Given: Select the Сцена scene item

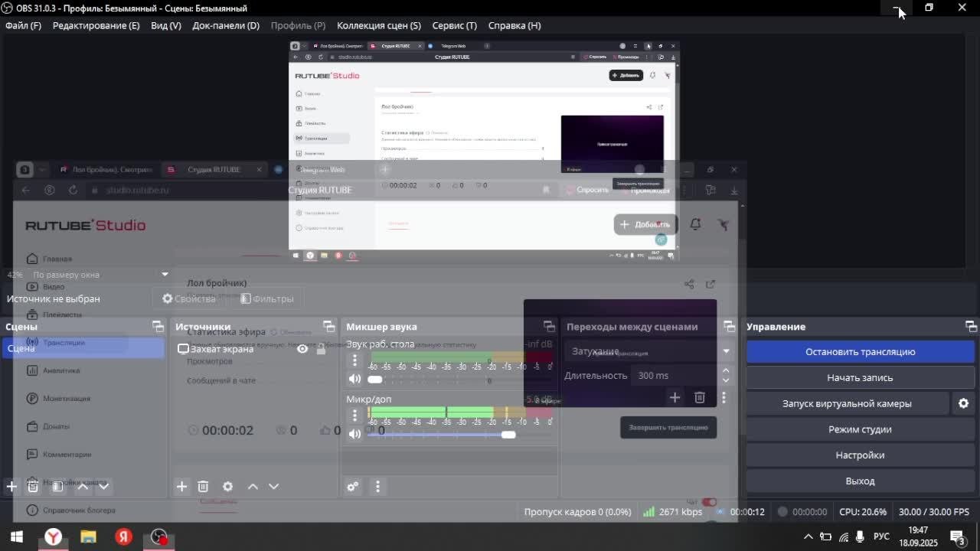Looking at the screenshot, I should point(83,348).
